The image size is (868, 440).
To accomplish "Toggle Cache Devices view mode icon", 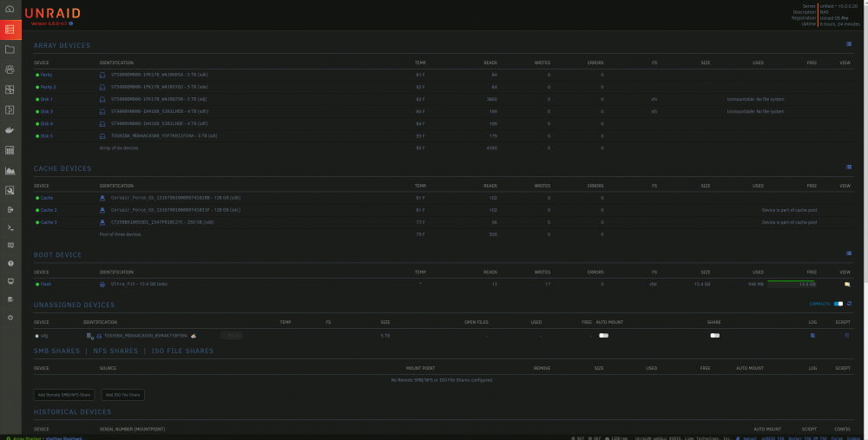I will pos(849,167).
